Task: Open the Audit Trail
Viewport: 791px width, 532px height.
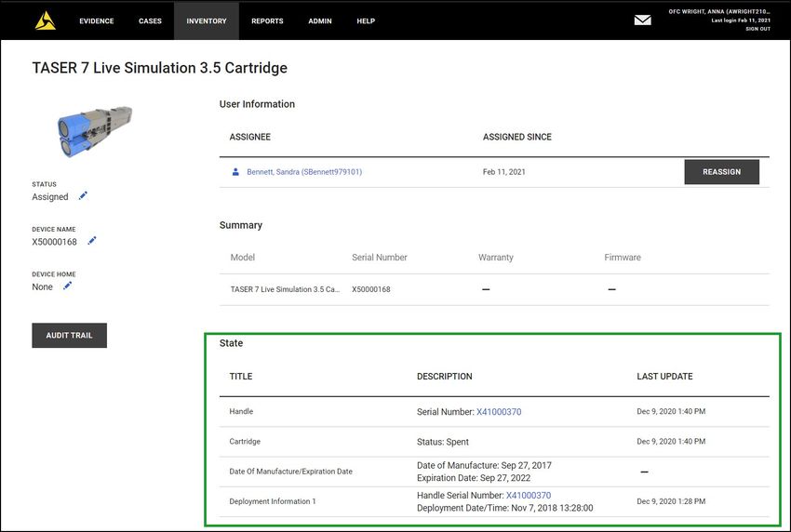Action: click(69, 336)
